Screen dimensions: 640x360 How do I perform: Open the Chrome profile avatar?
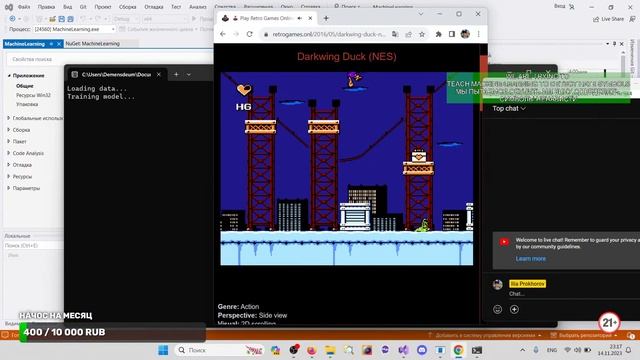465,34
